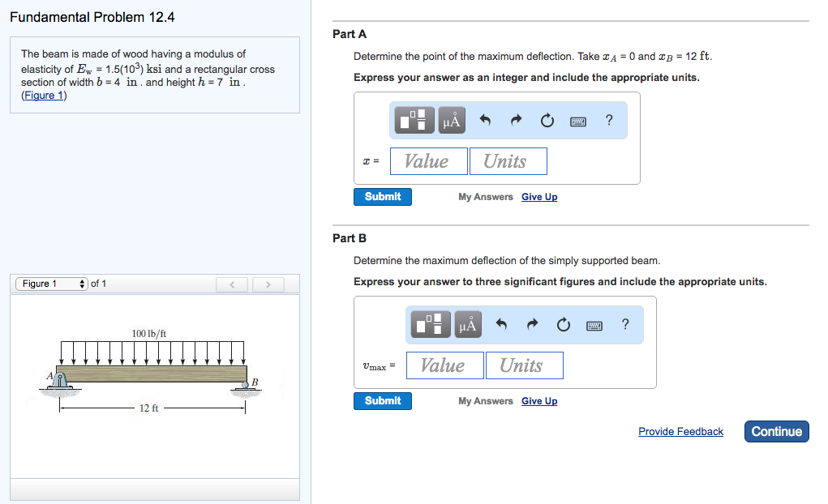Click the previous figure chevron
This screenshot has height=504, width=828.
click(x=232, y=284)
